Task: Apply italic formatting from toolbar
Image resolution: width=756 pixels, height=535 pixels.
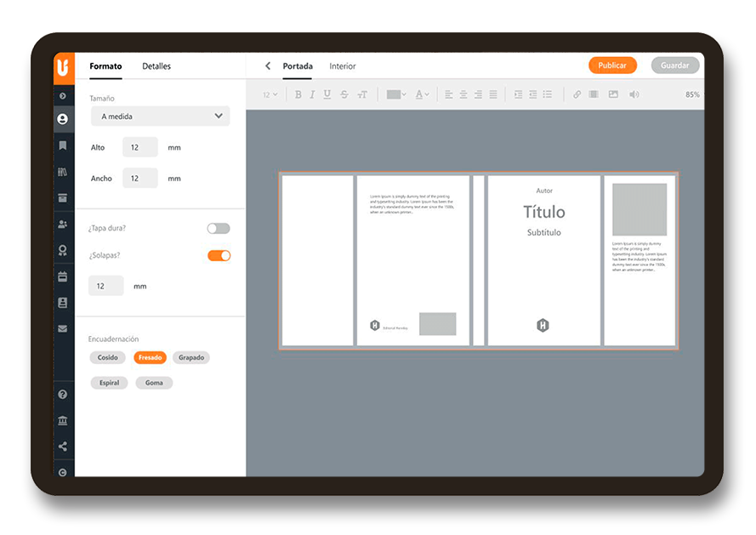Action: [x=312, y=94]
